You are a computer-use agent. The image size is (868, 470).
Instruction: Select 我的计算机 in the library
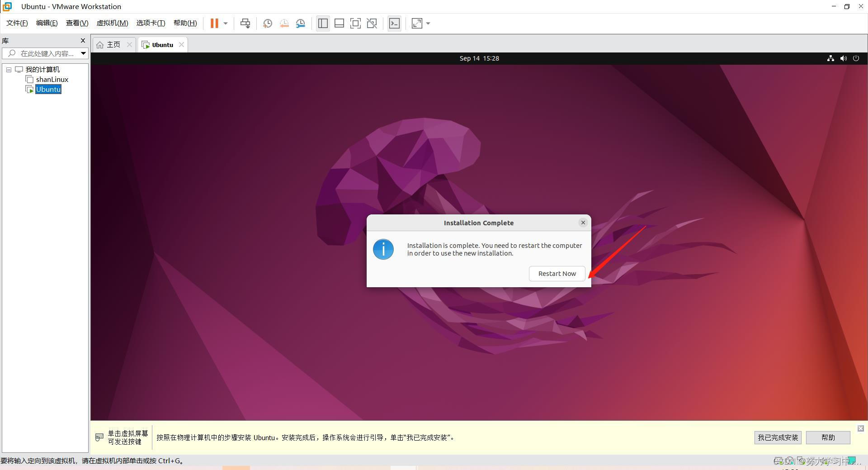click(42, 69)
